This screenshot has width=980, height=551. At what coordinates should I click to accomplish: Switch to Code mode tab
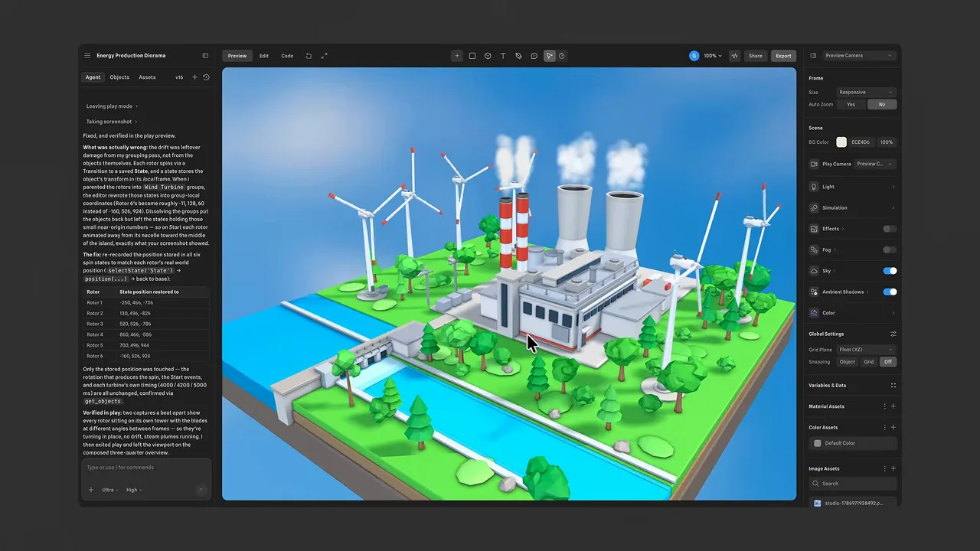[x=287, y=56]
